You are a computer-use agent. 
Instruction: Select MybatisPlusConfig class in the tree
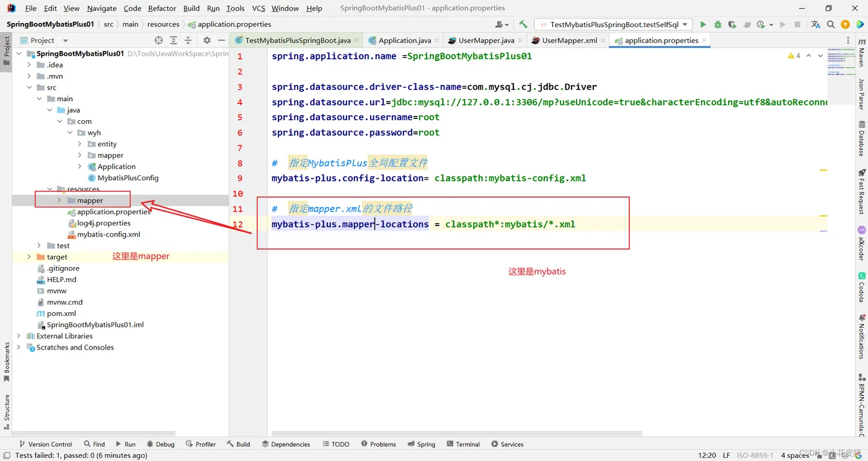click(x=128, y=178)
